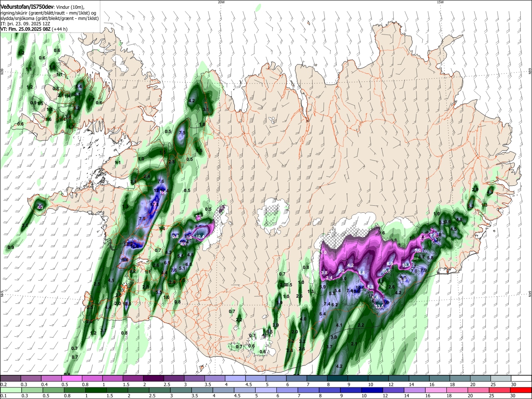
Task: Click the 10.4 precipitation value on the map
Action: pyautogui.click(x=200, y=236)
